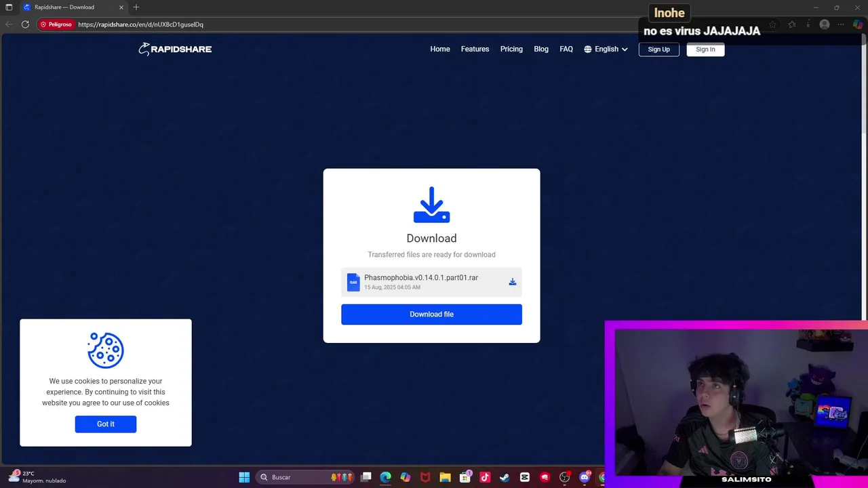Click the Download file button

431,314
